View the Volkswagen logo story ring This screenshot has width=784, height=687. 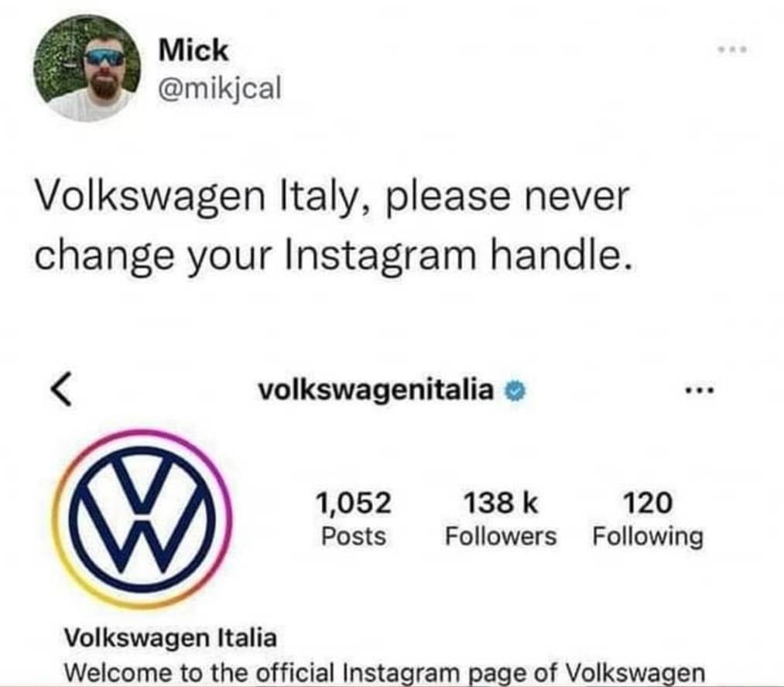[142, 519]
